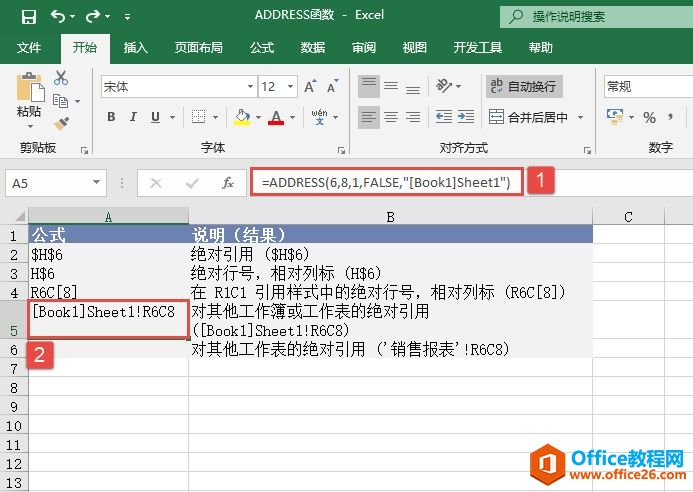Switch to the 视图 tab

(415, 47)
